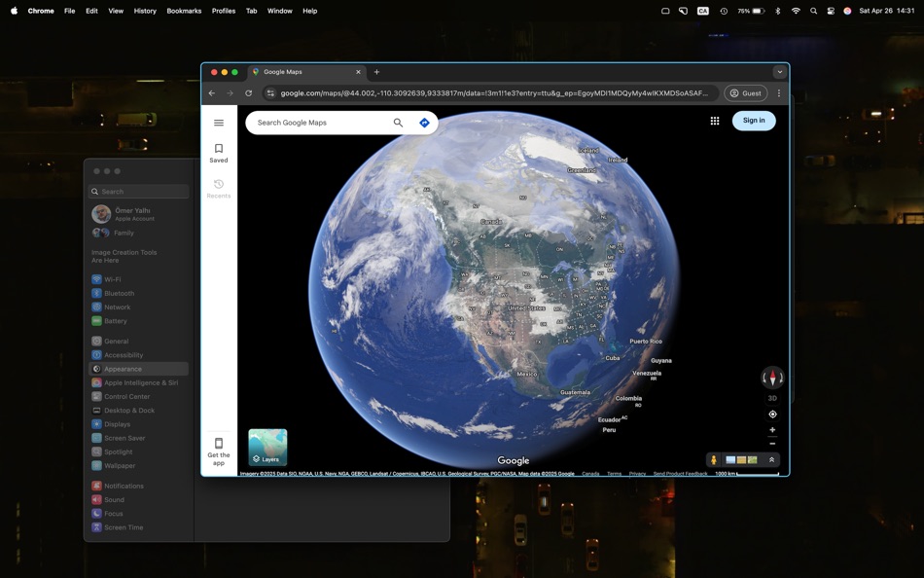
Task: Open Control Center in menu bar
Action: click(831, 11)
